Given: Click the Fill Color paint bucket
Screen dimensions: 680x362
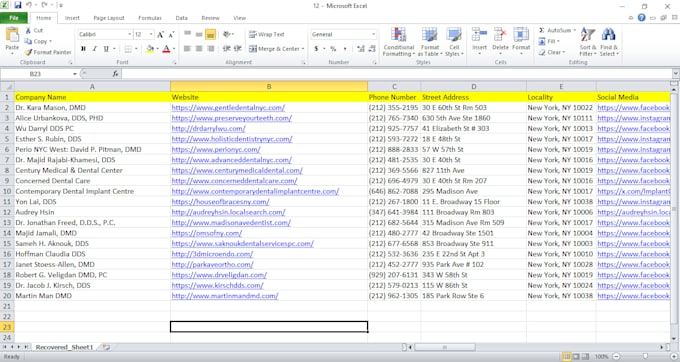Looking at the screenshot, I should click(150, 49).
